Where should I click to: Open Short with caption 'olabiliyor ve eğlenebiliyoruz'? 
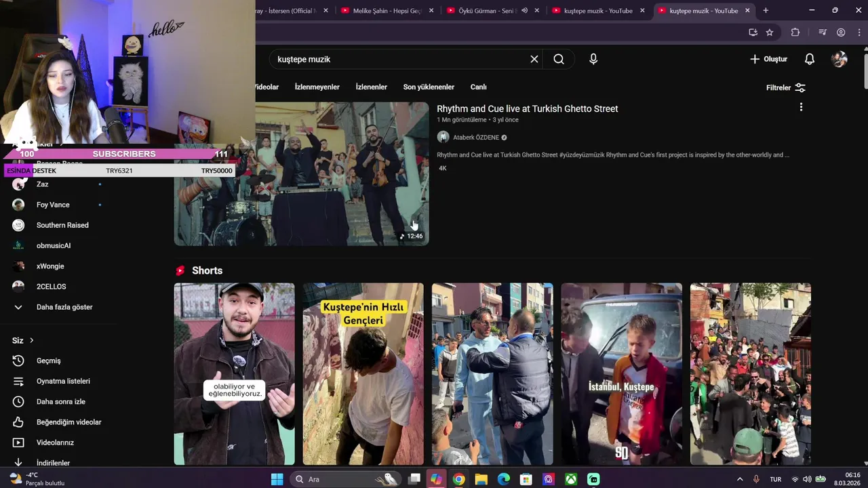pyautogui.click(x=235, y=374)
